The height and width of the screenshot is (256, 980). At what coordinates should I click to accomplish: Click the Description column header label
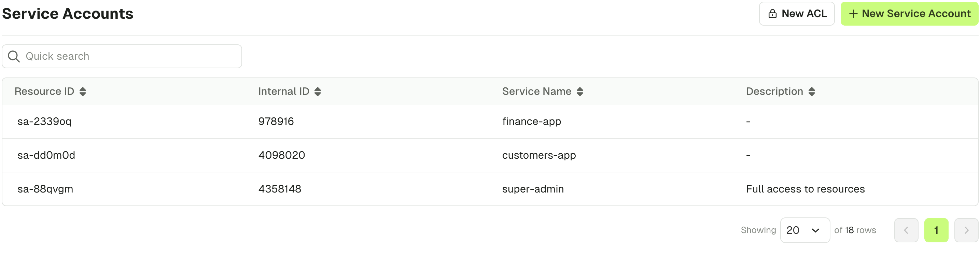point(774,91)
